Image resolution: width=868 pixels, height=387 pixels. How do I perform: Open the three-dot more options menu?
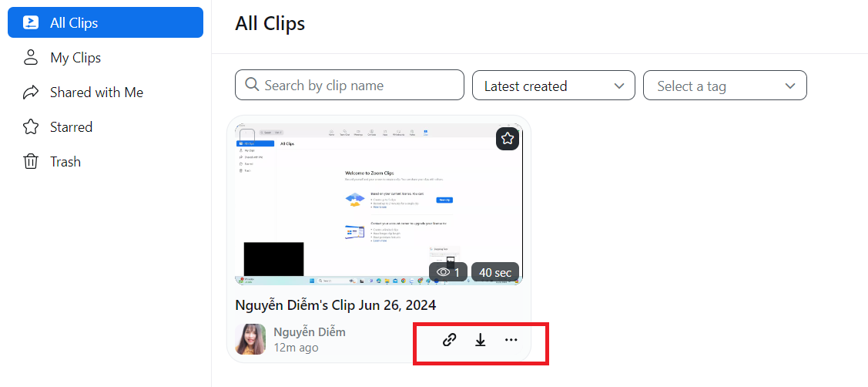(x=511, y=340)
